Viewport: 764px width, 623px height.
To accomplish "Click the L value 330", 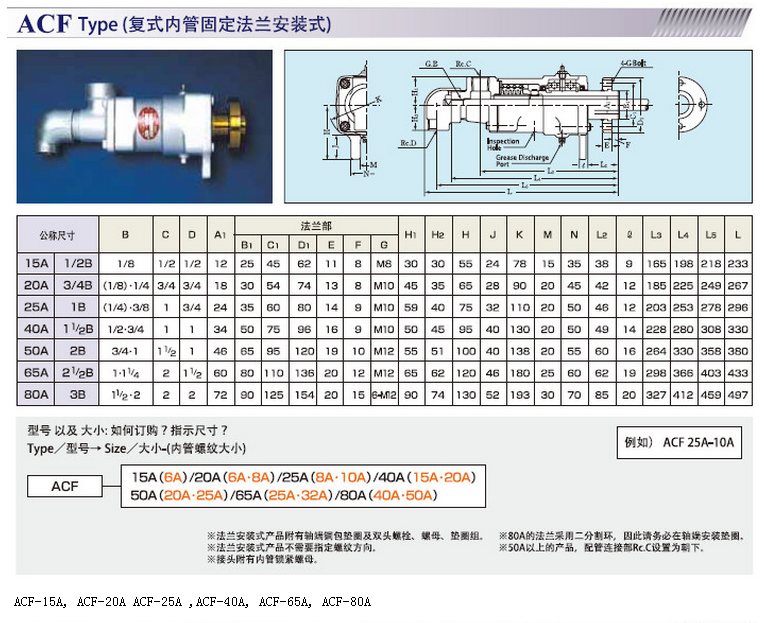I will click(x=738, y=329).
